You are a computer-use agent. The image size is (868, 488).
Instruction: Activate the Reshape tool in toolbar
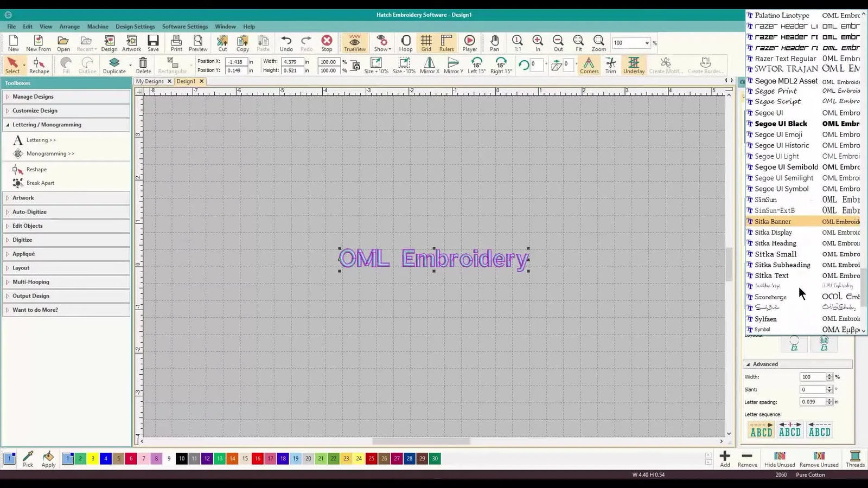coord(39,66)
